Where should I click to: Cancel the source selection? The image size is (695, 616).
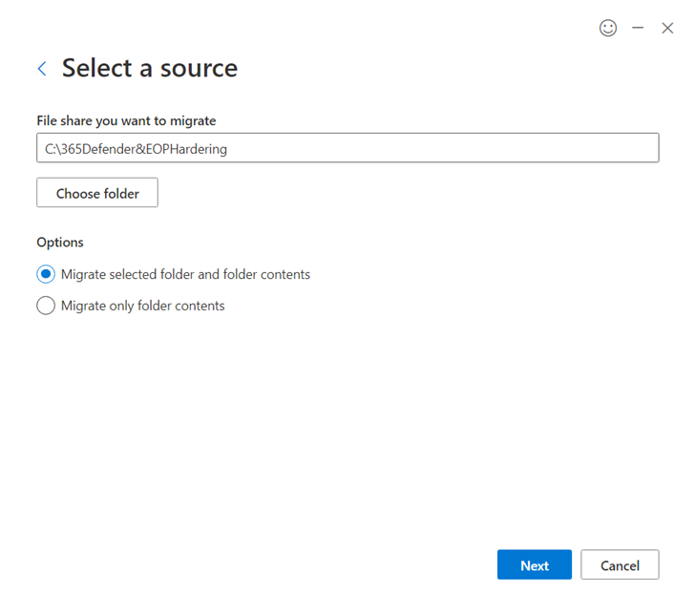pos(620,564)
